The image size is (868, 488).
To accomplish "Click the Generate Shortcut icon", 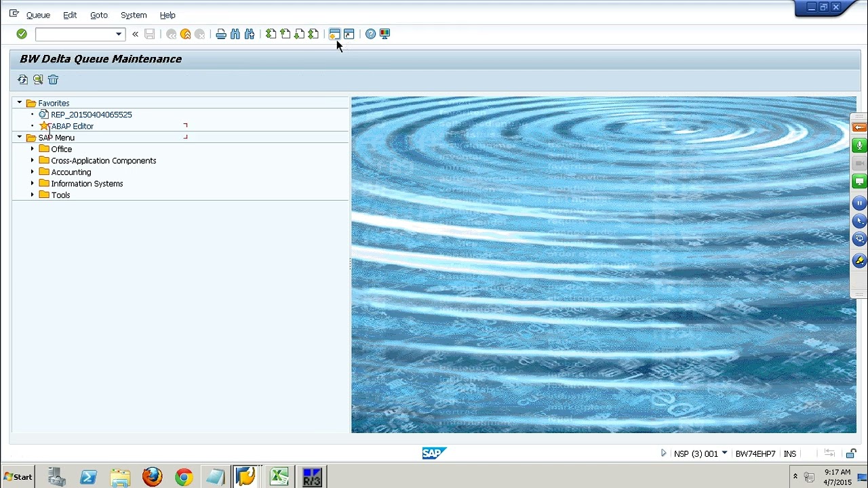I will click(349, 34).
